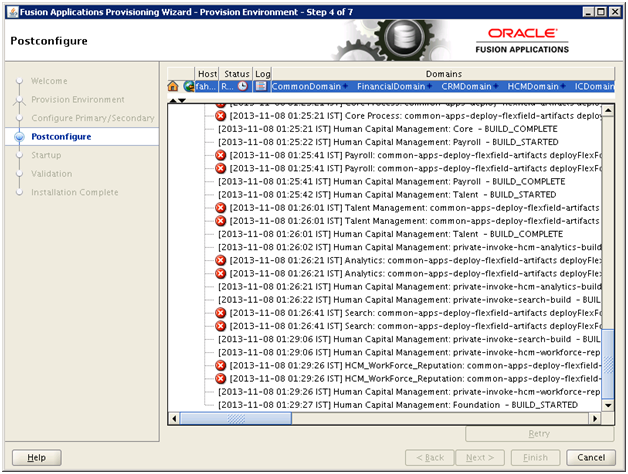The image size is (628, 474).
Task: Expand pane with the down triangle arrow
Action: coord(182,100)
